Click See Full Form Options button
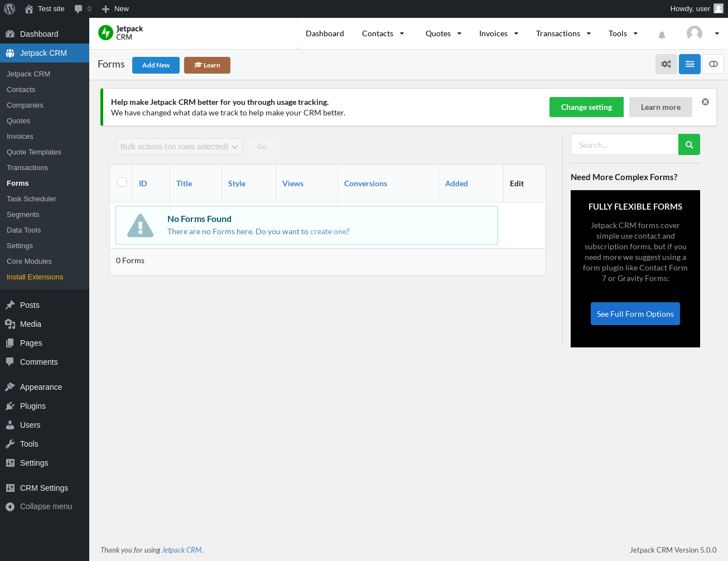Viewport: 728px width, 561px height. (x=635, y=314)
